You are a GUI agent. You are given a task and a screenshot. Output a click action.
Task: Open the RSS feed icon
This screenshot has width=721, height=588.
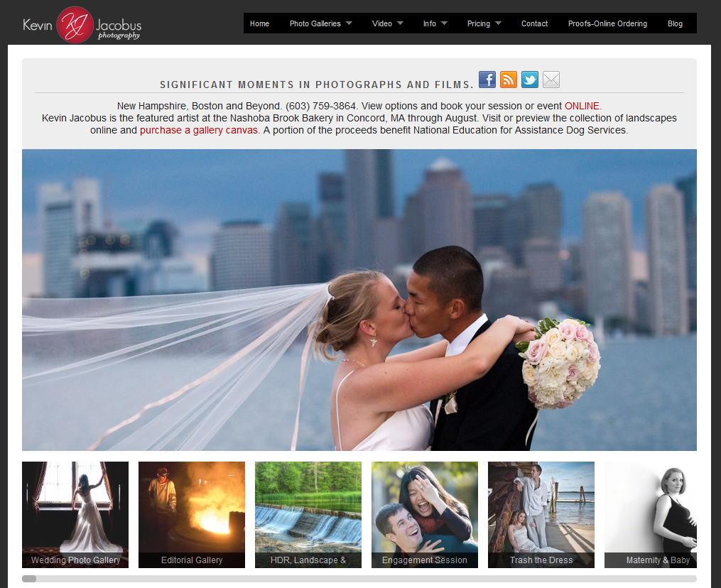tap(509, 80)
